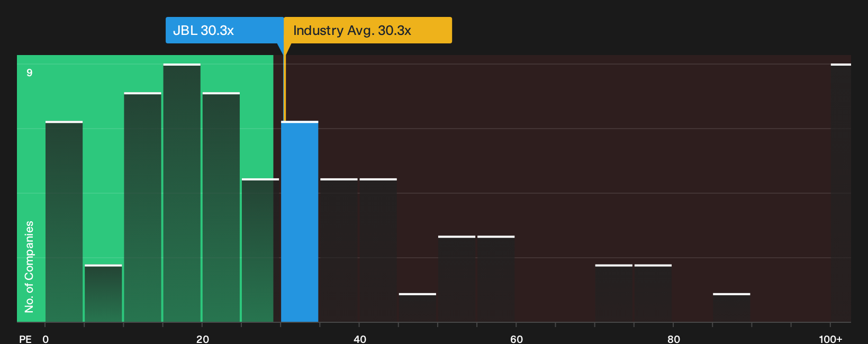868x344 pixels.
Task: Click the short dark bar at PE 85-90
Action: point(731,308)
